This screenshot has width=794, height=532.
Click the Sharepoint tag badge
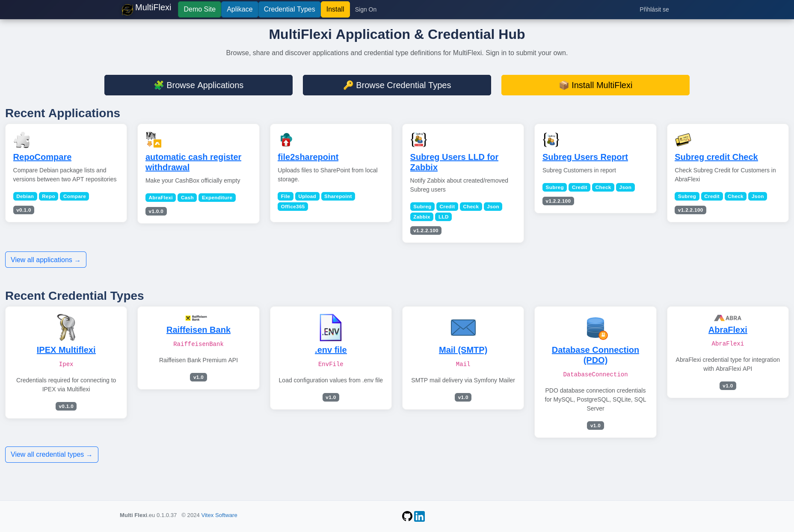(x=338, y=196)
